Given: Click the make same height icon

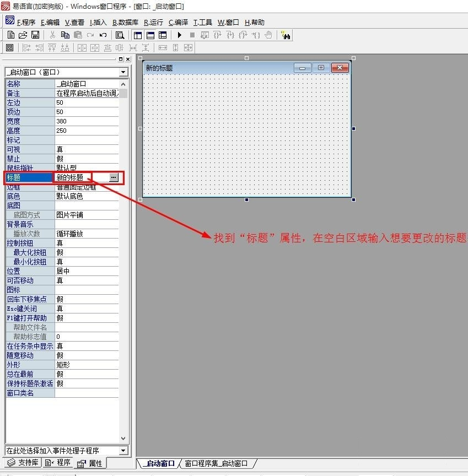Looking at the screenshot, I should 175,48.
